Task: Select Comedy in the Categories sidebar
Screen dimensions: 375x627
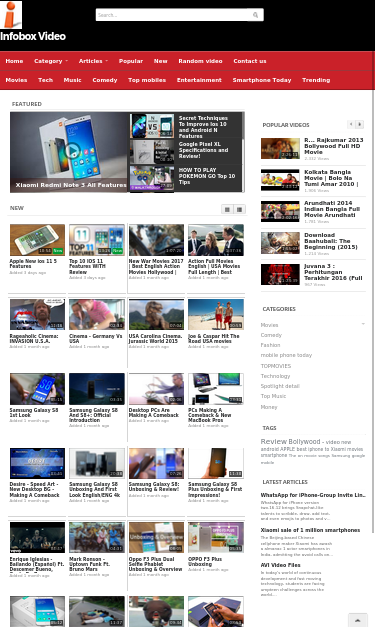Action: pyautogui.click(x=271, y=335)
